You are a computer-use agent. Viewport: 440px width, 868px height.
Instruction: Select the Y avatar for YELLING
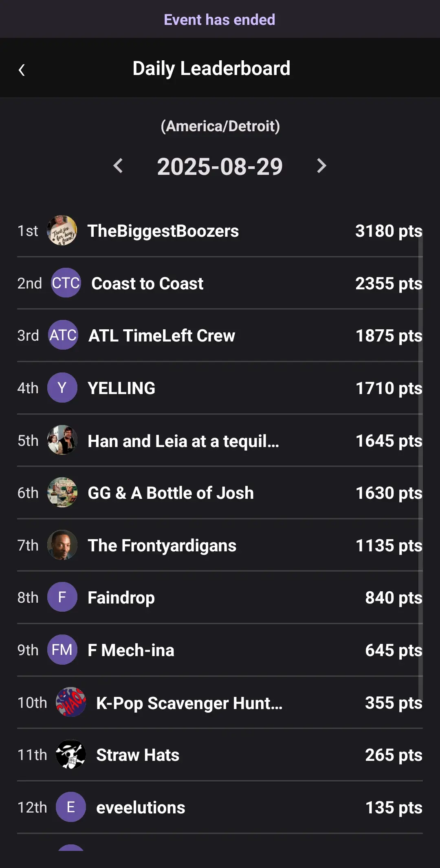[62, 388]
